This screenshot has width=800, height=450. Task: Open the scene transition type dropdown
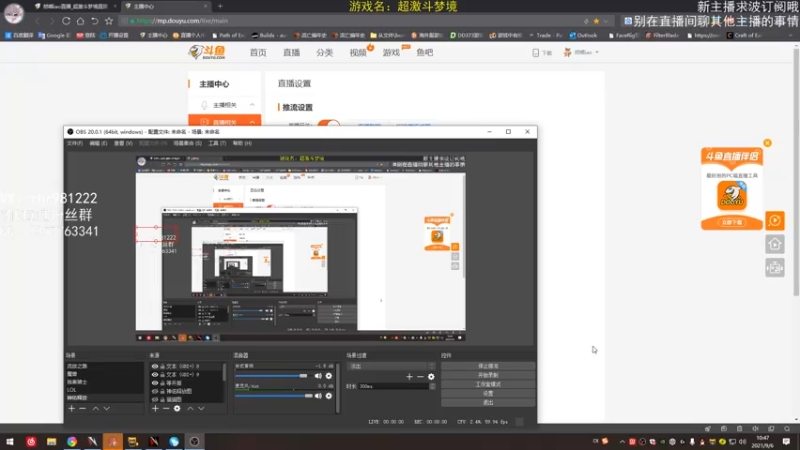(x=391, y=366)
